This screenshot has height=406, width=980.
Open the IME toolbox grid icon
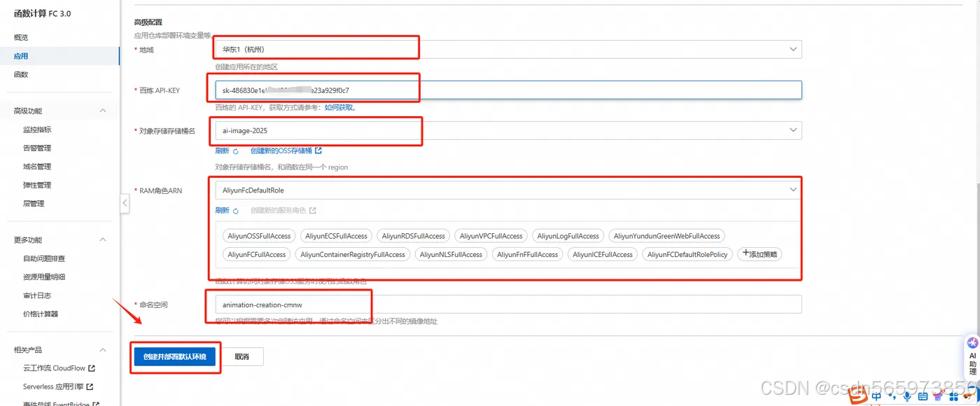(x=954, y=397)
